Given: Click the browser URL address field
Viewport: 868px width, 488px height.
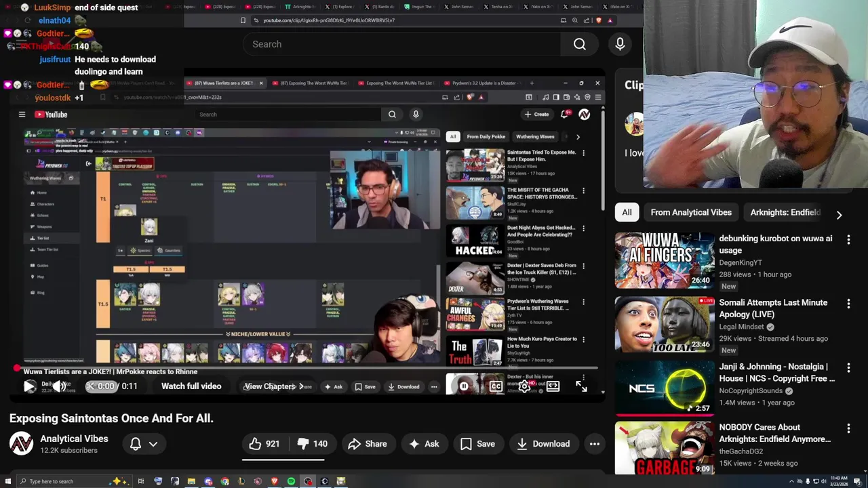Looking at the screenshot, I should click(407, 20).
